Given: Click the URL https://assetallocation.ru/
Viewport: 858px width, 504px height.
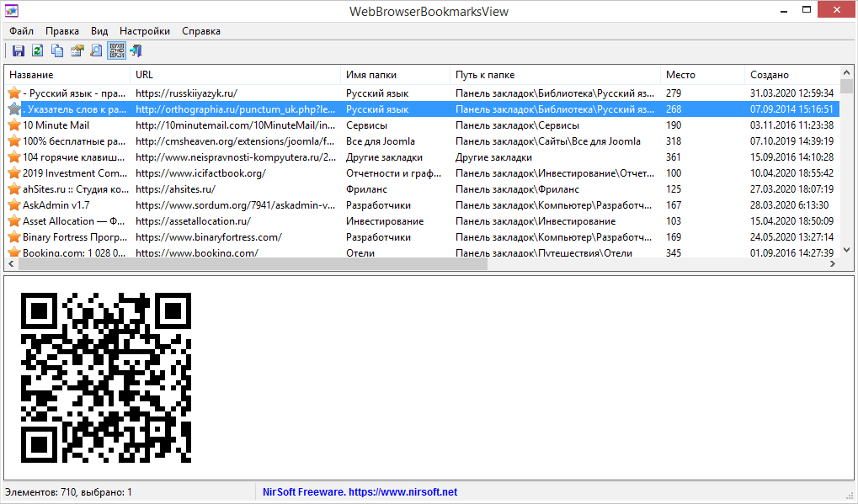Looking at the screenshot, I should coord(193,221).
